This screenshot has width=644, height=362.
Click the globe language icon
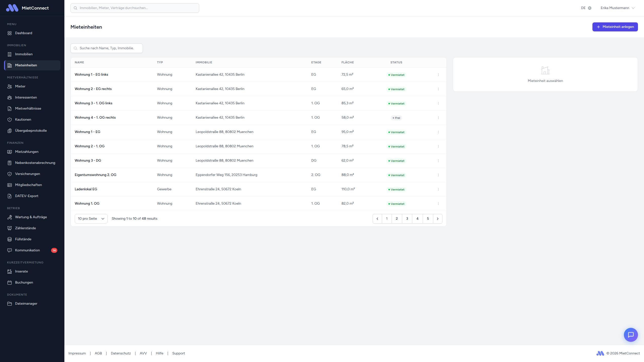pyautogui.click(x=590, y=8)
